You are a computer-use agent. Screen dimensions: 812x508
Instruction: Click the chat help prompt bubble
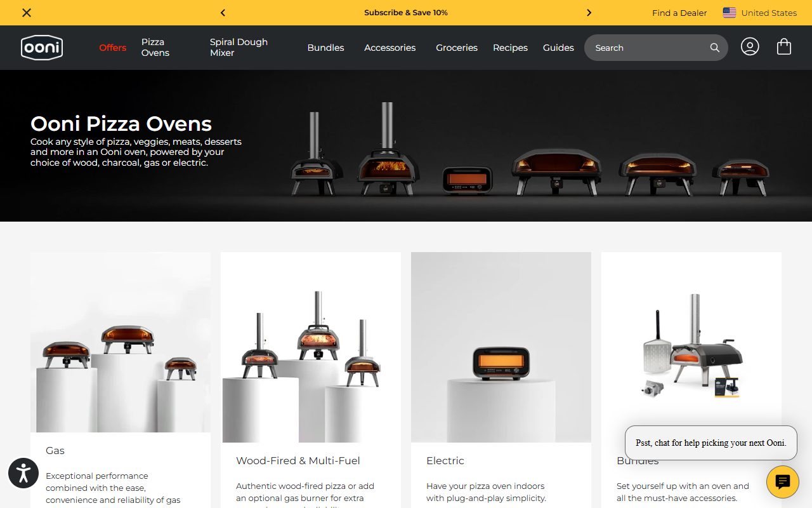(x=711, y=443)
